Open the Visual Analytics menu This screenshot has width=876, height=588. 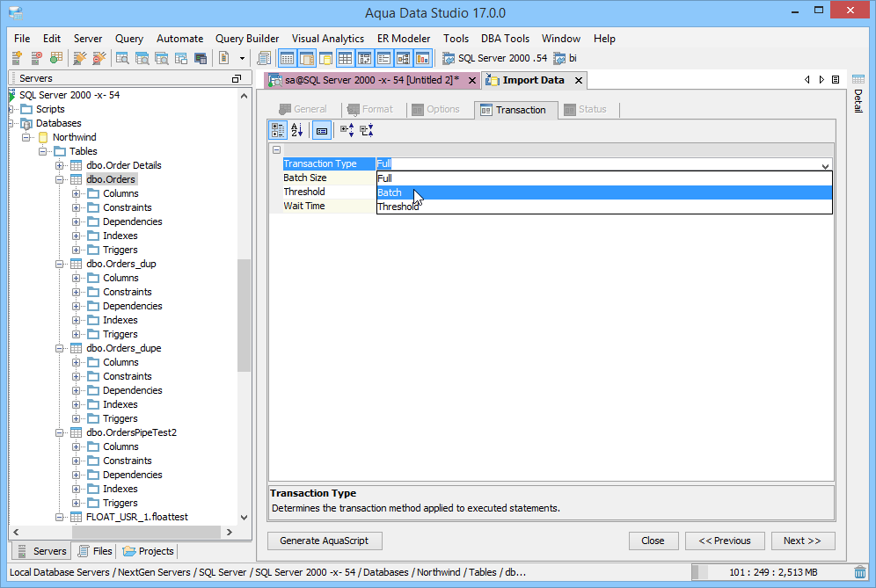click(328, 39)
